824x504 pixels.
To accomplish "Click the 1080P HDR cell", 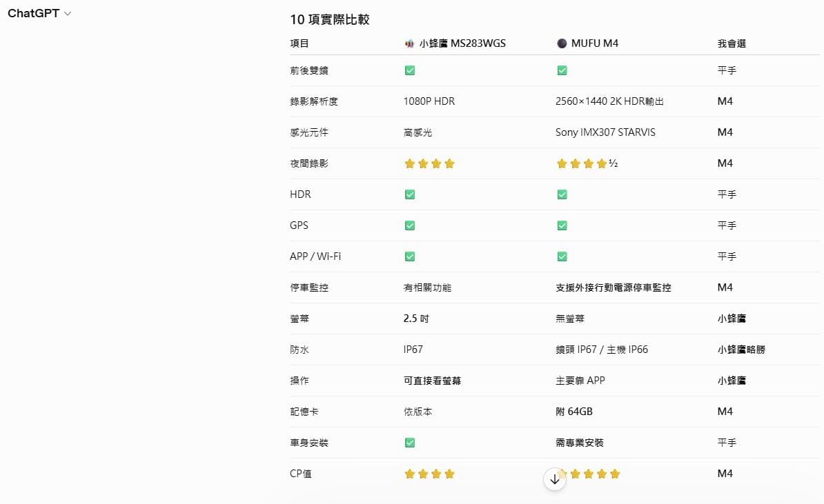I will click(429, 101).
